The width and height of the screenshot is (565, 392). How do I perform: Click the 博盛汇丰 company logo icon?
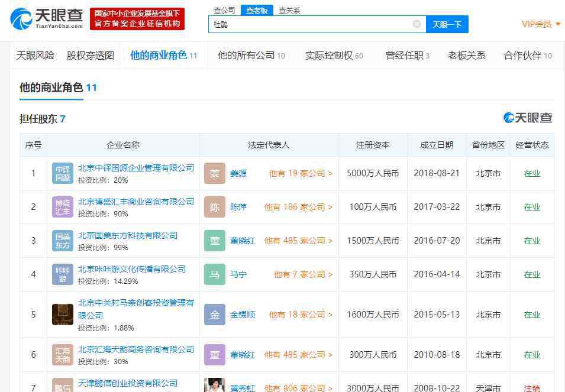pos(63,207)
